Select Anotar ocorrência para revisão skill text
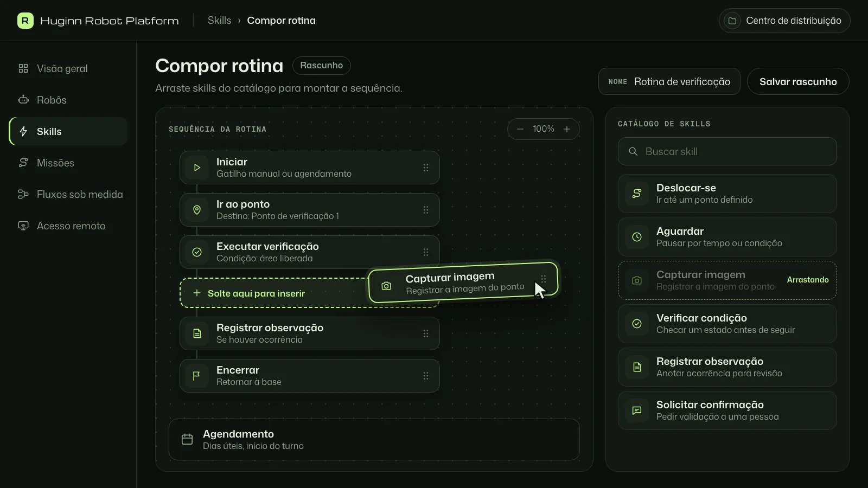This screenshot has width=868, height=488. point(719,373)
